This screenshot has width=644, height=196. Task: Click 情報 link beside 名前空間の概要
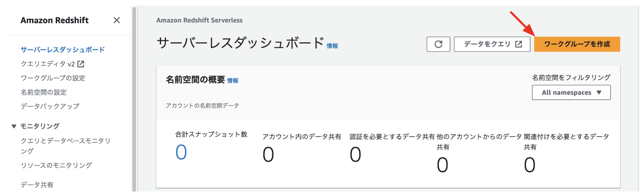click(x=233, y=81)
